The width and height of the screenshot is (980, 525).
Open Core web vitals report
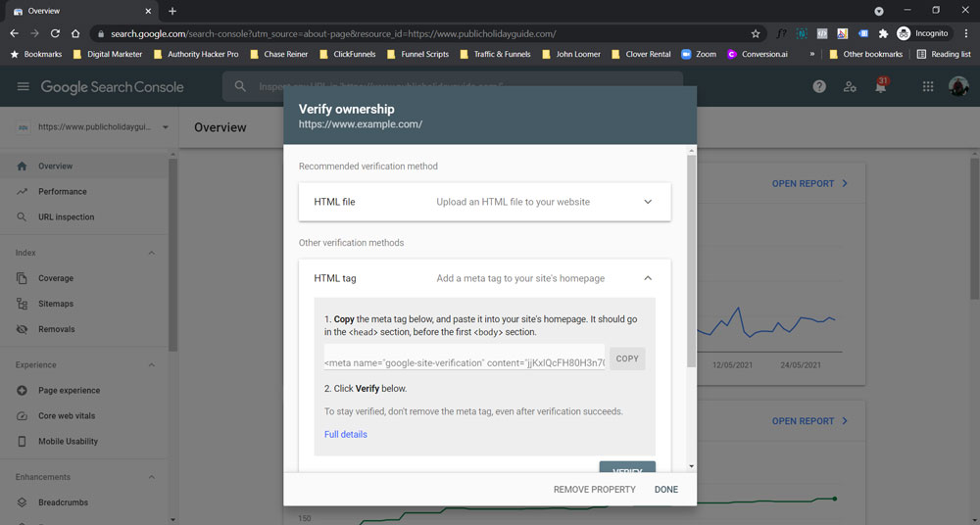(84, 415)
